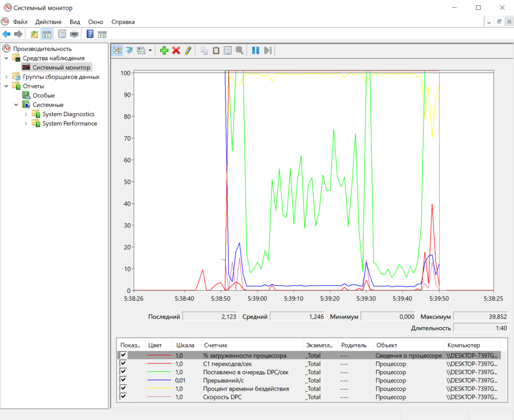Expand the System Diagnostics folder
The width and height of the screenshot is (514, 420).
[26, 114]
